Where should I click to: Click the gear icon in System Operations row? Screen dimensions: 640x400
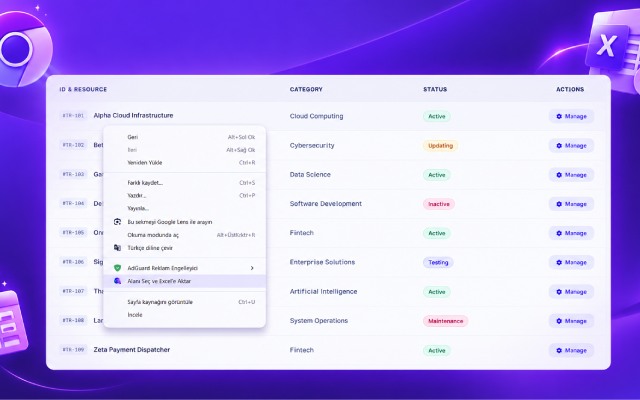(x=559, y=321)
